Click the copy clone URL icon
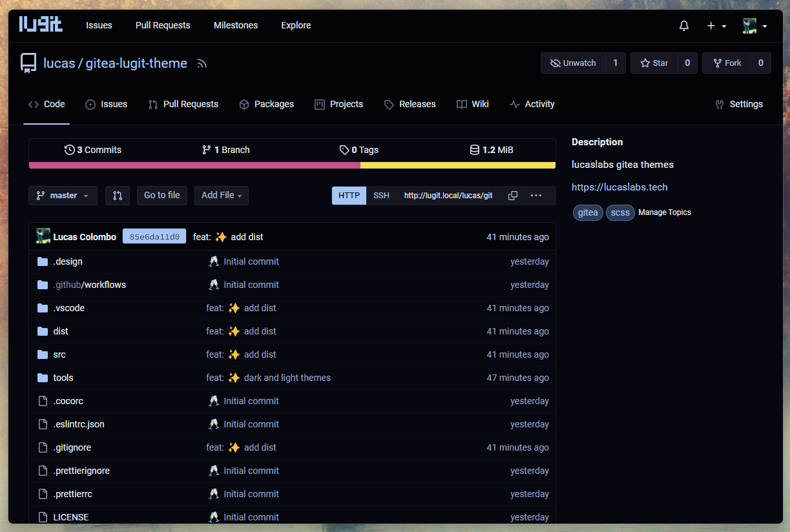The image size is (790, 532). 513,196
